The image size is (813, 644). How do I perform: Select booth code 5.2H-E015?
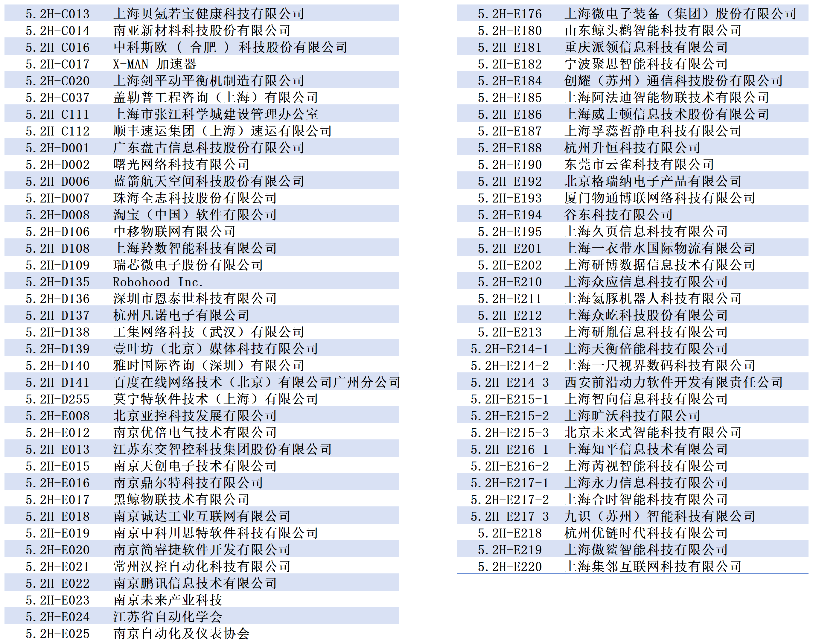58,466
